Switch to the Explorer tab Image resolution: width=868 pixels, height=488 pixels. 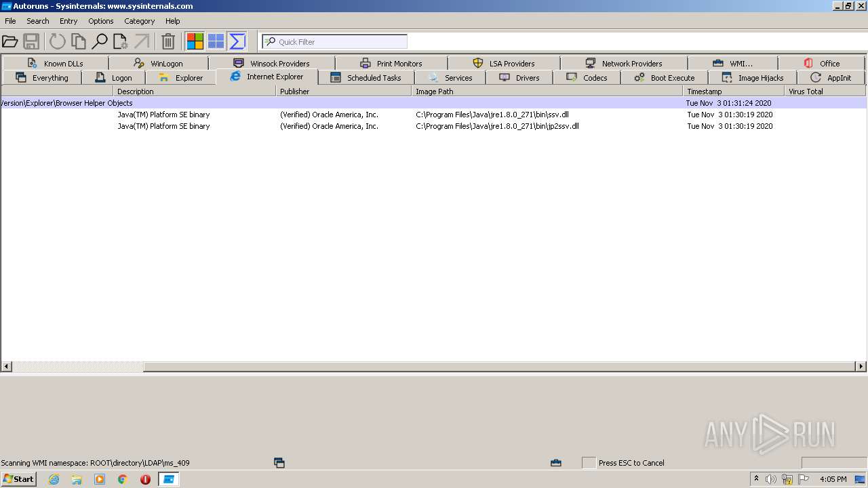[x=181, y=77]
